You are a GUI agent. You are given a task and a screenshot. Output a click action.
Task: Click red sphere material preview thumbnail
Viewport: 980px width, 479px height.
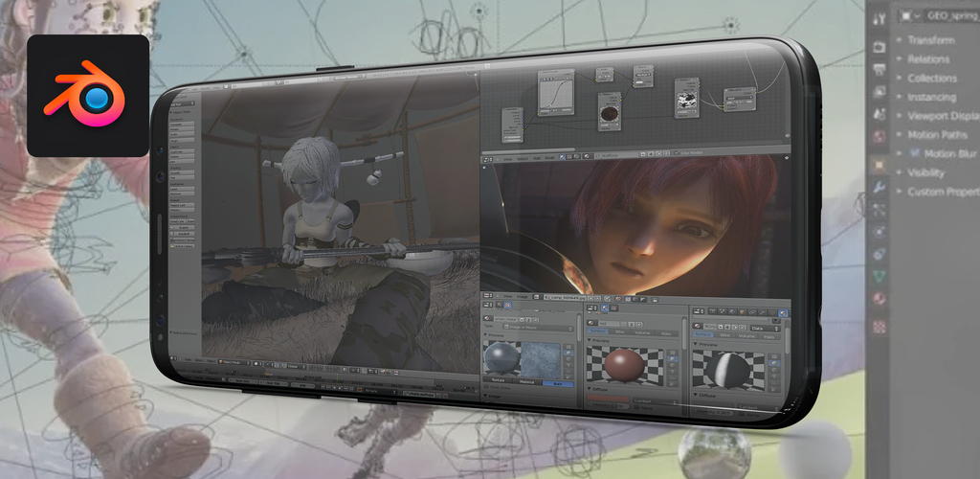point(625,366)
